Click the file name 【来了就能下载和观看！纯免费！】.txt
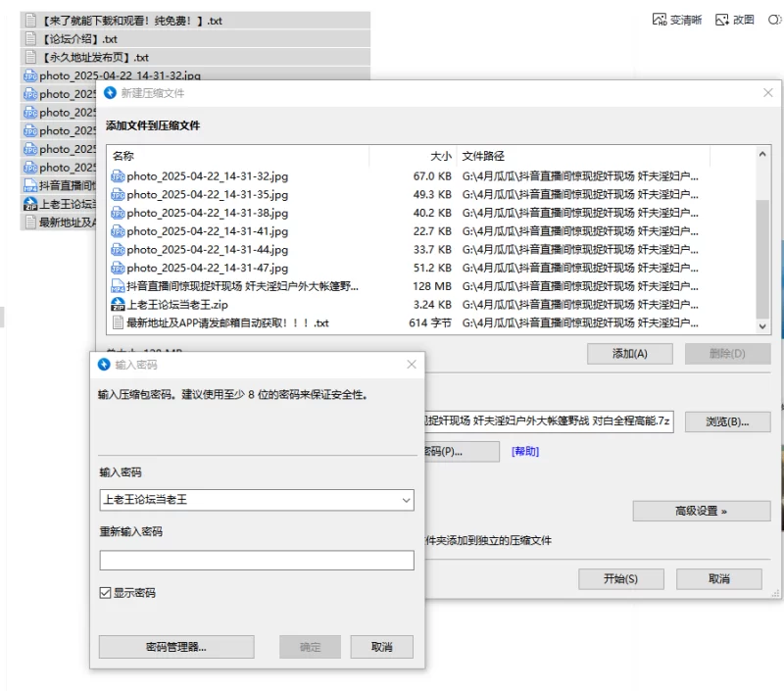 tap(131, 21)
